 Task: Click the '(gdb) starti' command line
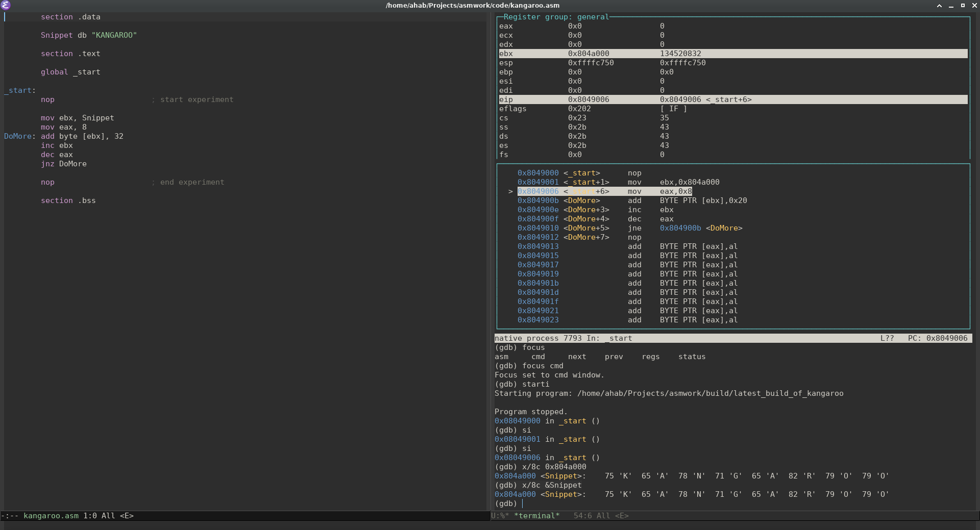click(x=522, y=384)
